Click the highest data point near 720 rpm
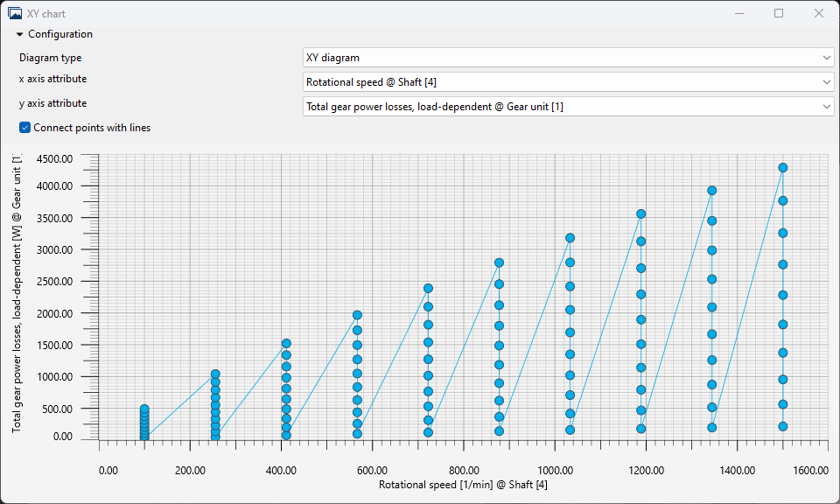Screen dimensions: 840x504 coord(429,288)
